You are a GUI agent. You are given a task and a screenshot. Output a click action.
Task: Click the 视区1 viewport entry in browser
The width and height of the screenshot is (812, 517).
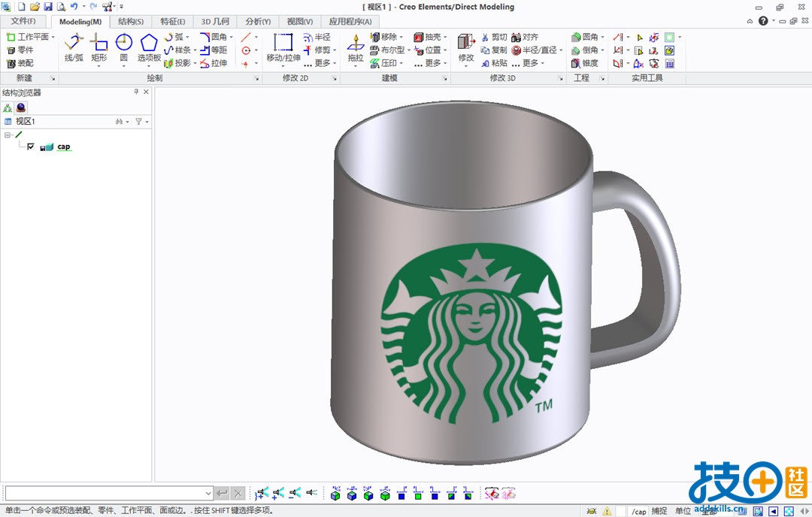(25, 122)
